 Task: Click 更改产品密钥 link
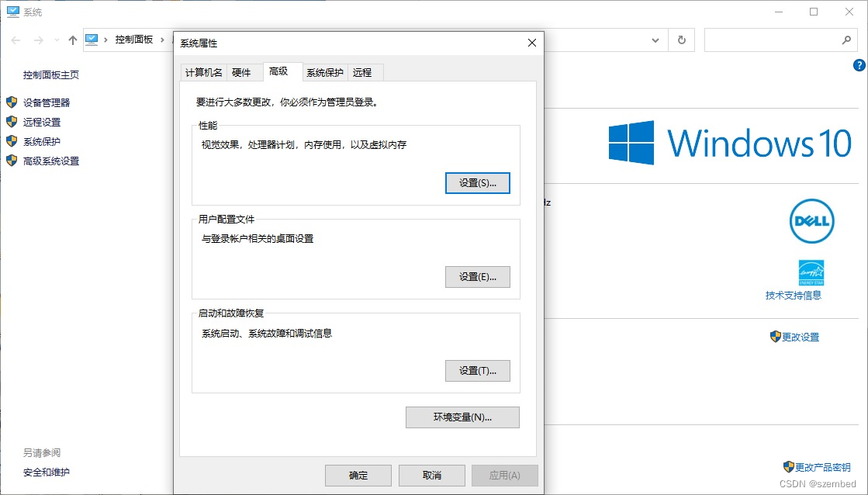(x=823, y=467)
